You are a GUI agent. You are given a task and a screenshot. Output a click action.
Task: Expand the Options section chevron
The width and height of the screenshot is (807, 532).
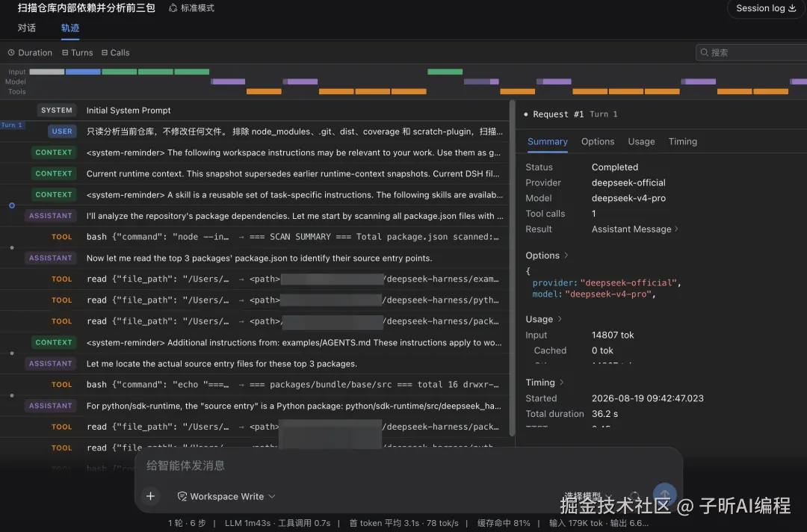click(x=566, y=256)
